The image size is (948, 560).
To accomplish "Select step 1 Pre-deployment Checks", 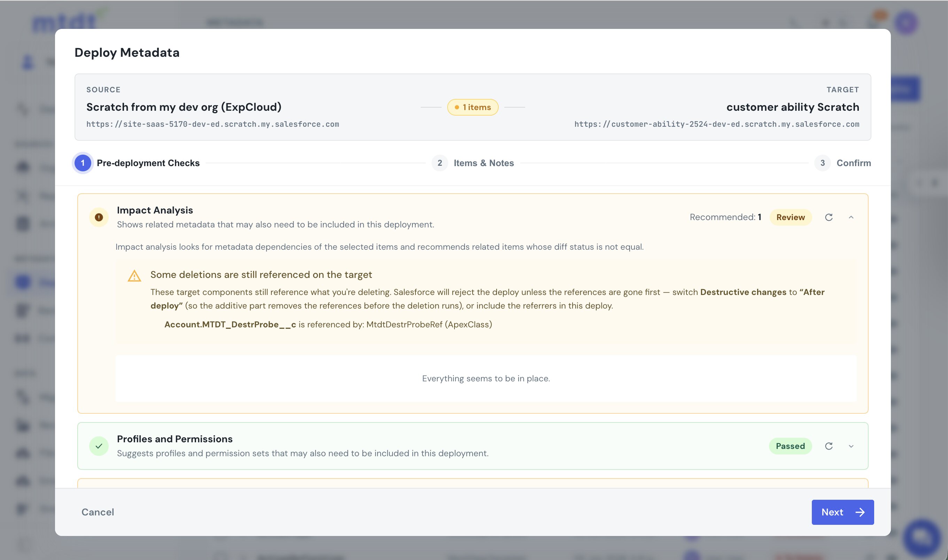I will [x=137, y=163].
